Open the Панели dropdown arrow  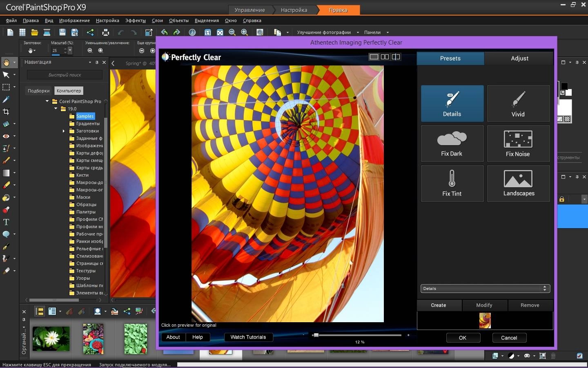(388, 32)
